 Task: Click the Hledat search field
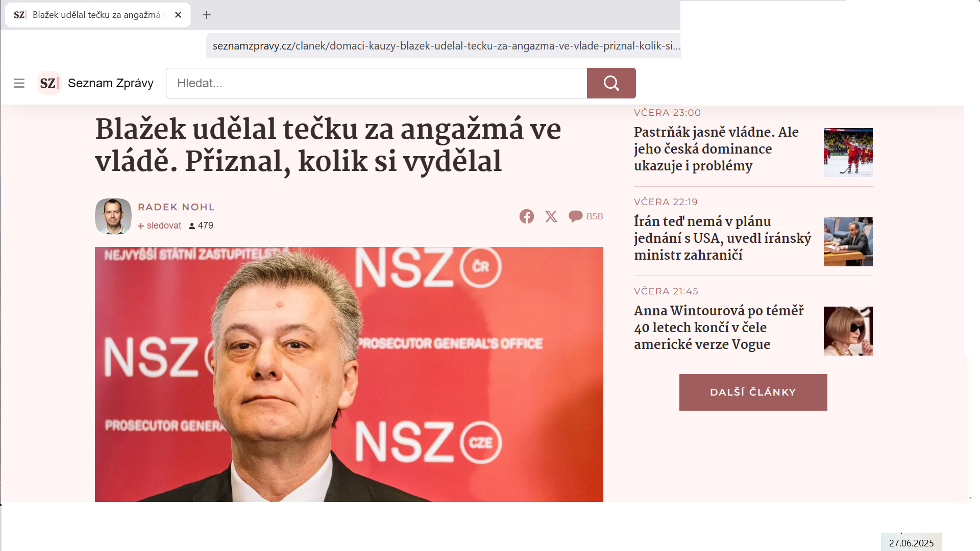[x=376, y=83]
